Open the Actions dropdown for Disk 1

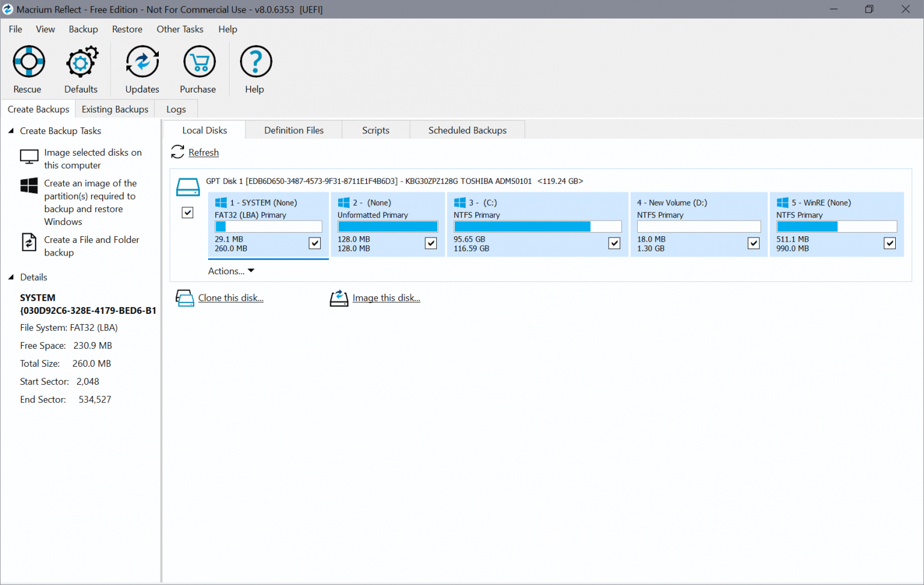point(230,271)
